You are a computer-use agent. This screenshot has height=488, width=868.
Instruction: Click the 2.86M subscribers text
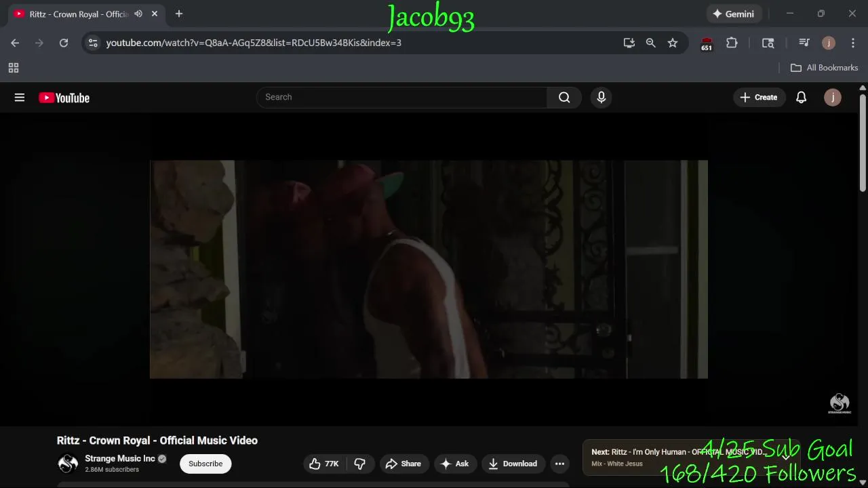point(112,470)
